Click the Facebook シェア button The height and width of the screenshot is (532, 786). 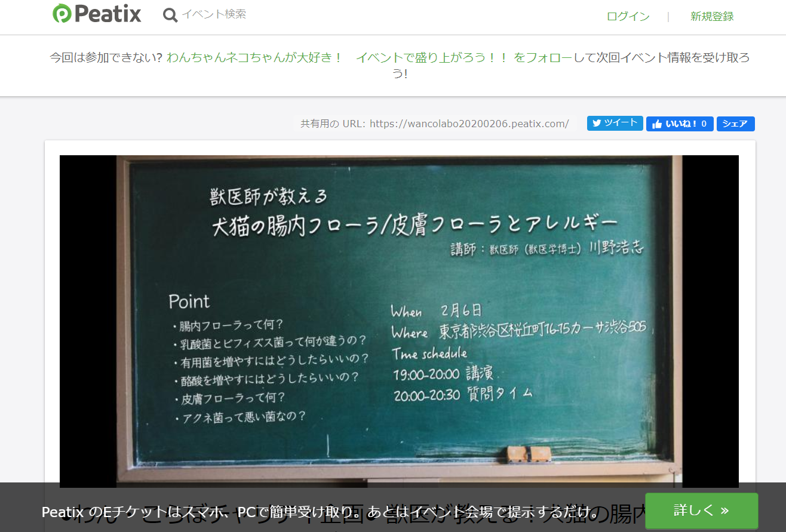[736, 124]
